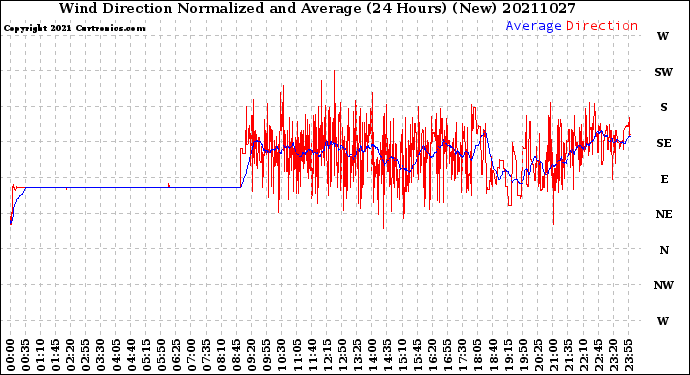Viewport: 690px width, 375px height.
Task: Click the 14:00 time label
Action: 373,355
